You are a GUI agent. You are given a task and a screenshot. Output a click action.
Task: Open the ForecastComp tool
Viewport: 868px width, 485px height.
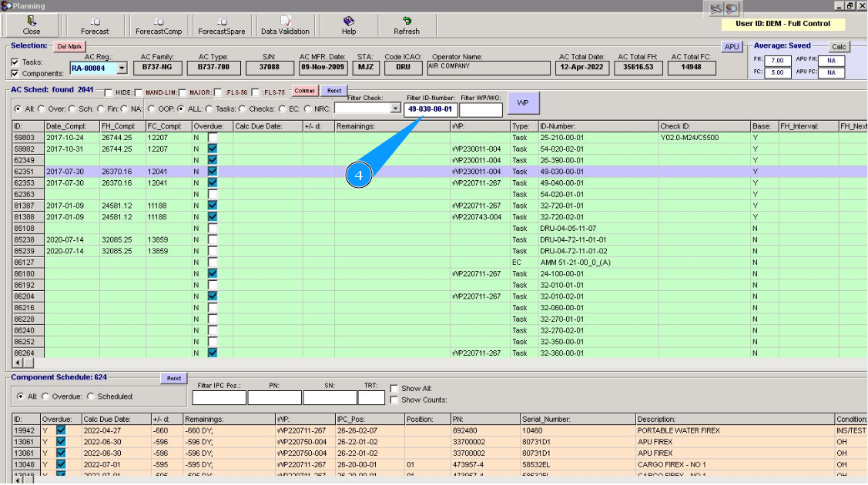click(x=158, y=25)
